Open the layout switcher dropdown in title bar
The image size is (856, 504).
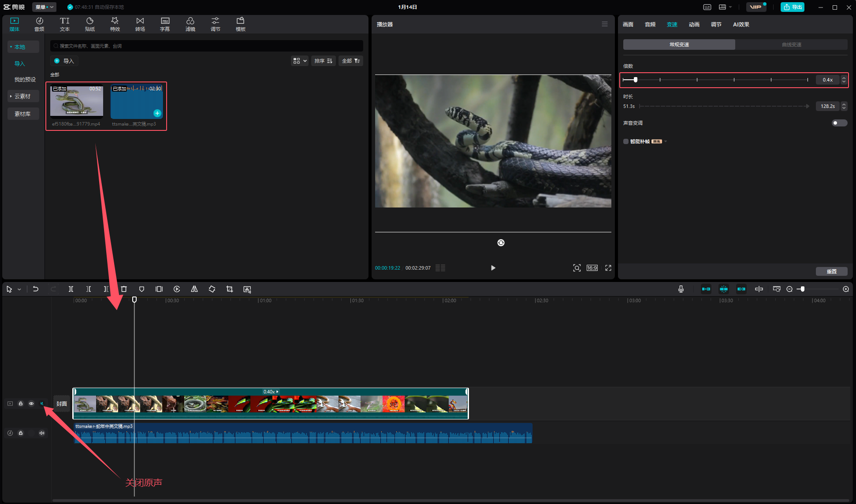pyautogui.click(x=725, y=7)
